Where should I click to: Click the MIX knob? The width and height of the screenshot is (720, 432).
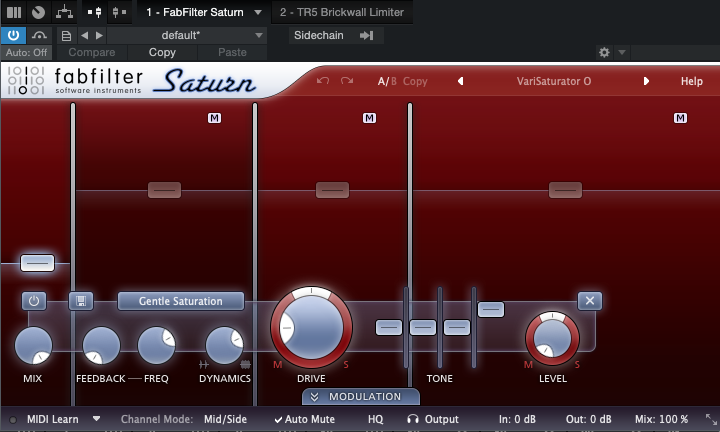coord(34,345)
